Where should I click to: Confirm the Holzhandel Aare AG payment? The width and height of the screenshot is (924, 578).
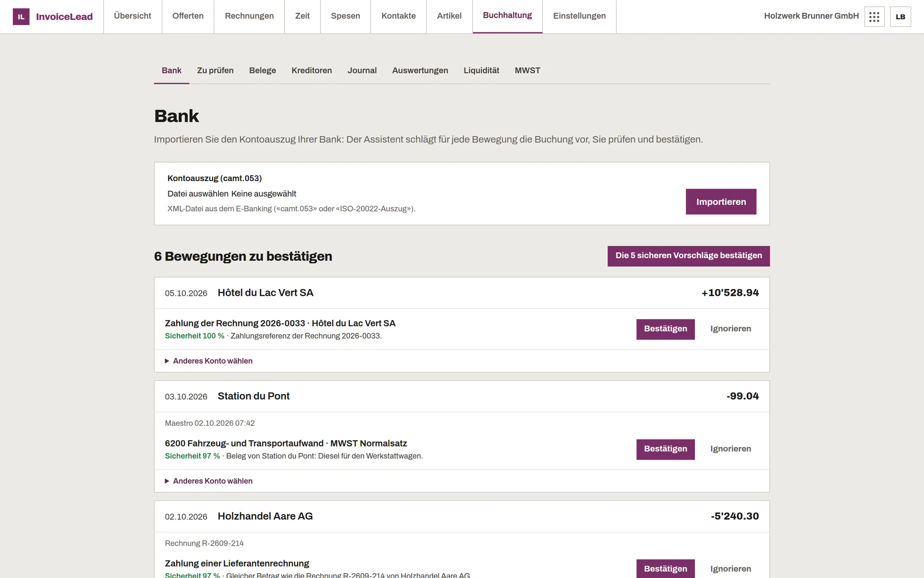tap(665, 568)
